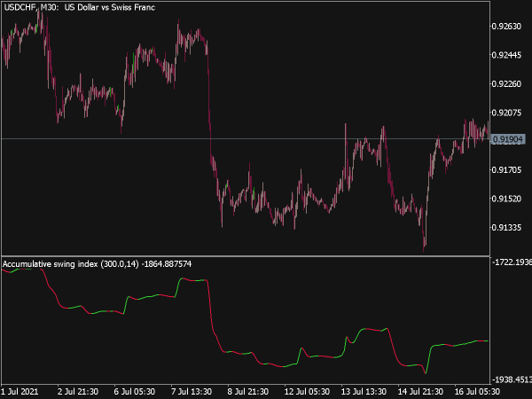Click the 8 Jul 21:30 time label

pos(248,392)
